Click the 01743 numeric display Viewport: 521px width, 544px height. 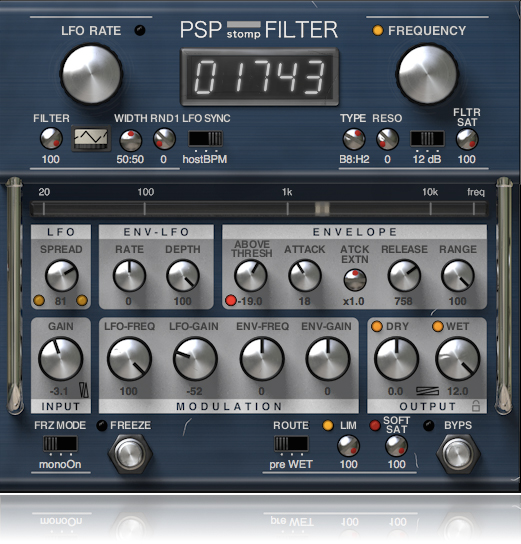[259, 77]
